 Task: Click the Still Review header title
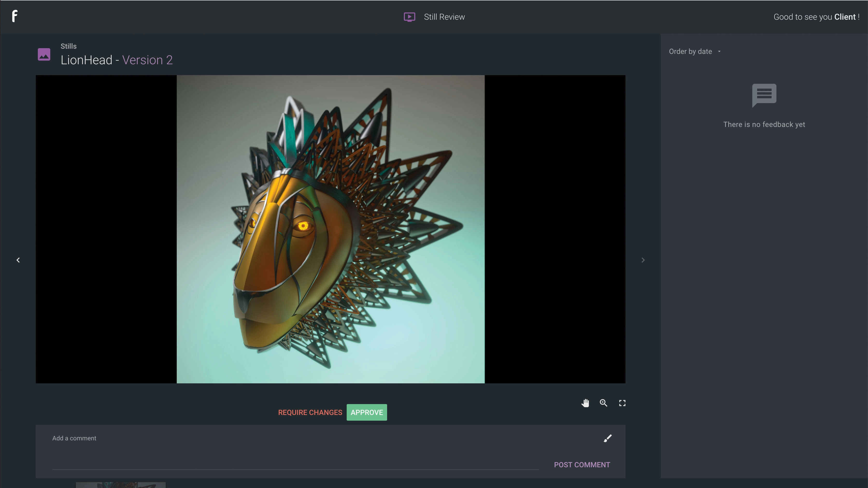pos(444,17)
